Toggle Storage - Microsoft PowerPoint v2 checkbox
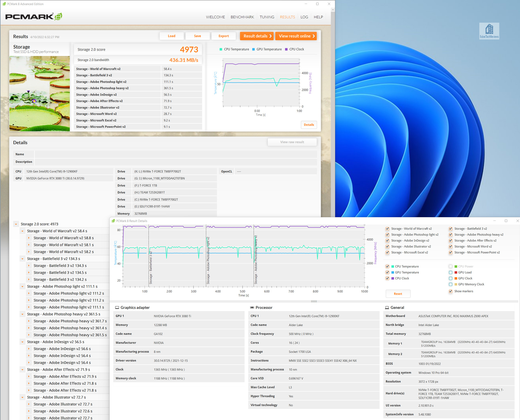 coord(451,253)
